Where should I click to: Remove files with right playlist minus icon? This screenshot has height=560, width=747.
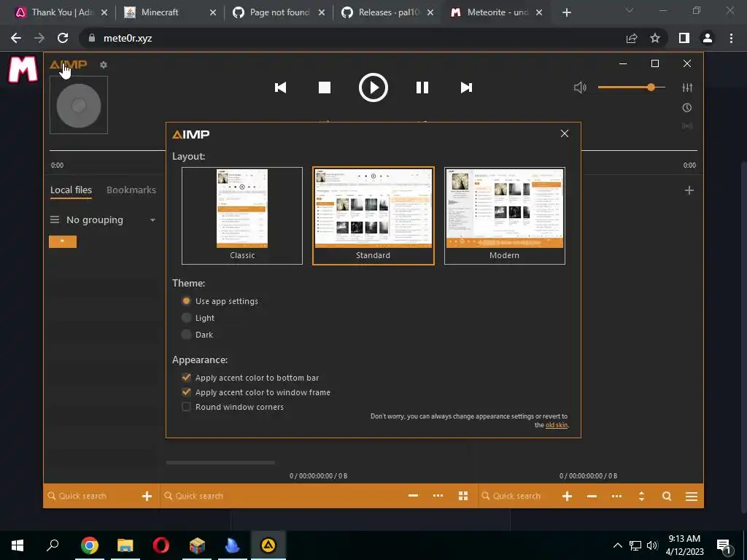point(592,496)
